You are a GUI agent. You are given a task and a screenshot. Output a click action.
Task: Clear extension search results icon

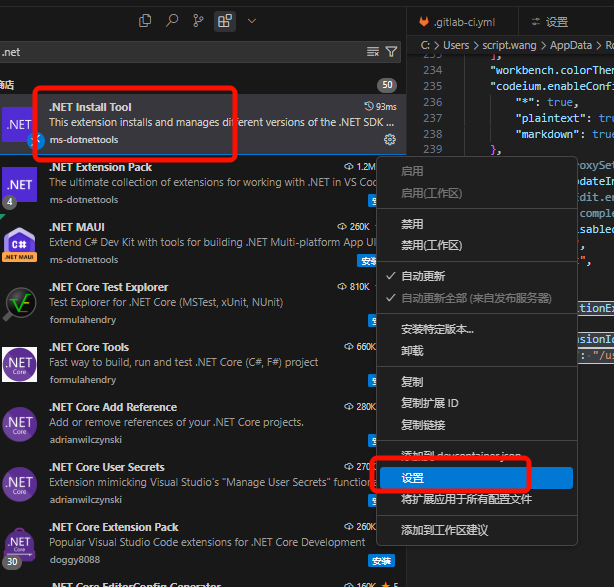(x=373, y=52)
